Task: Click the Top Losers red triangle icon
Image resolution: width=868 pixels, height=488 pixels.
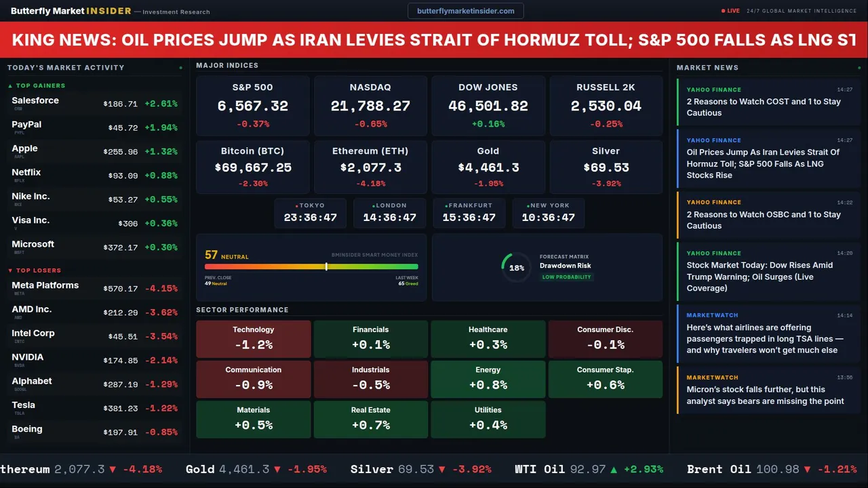Action: [x=10, y=270]
